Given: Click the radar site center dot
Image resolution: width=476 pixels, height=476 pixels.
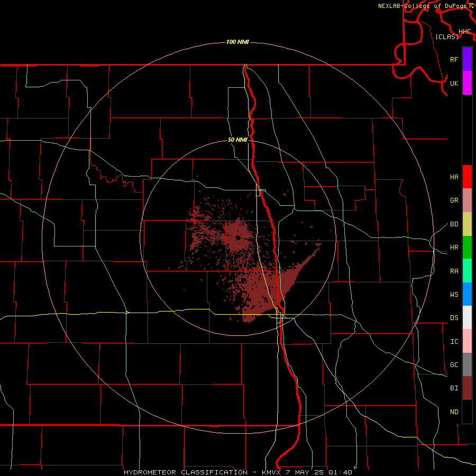Looking at the screenshot, I should point(239,237).
